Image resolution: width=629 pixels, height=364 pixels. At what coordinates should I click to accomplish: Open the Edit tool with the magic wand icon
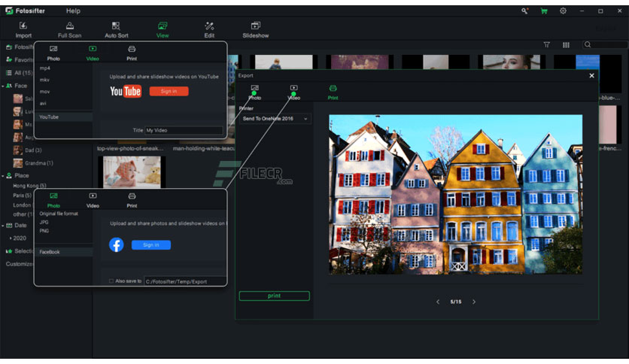tap(209, 30)
